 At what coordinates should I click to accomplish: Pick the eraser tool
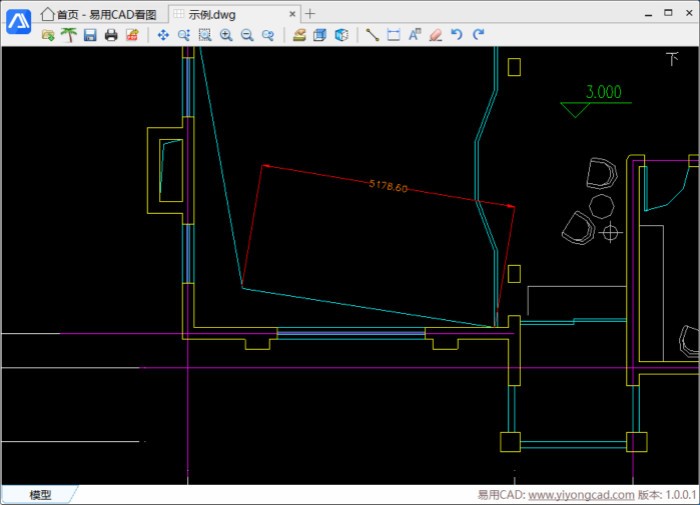[435, 35]
